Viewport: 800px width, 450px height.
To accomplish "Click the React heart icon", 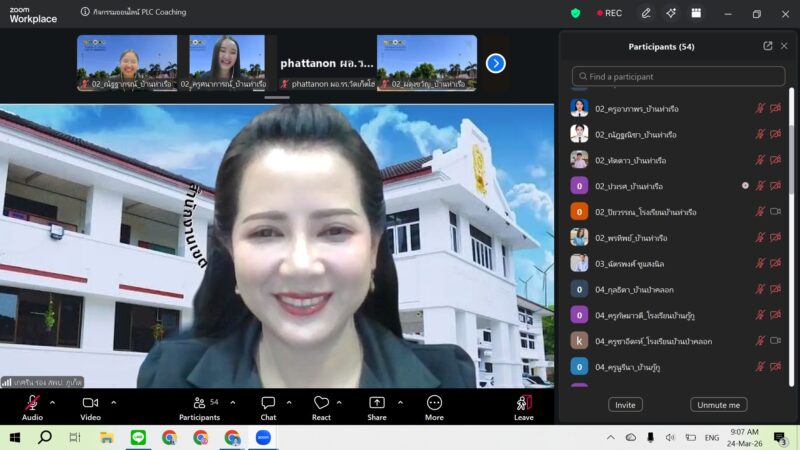I will [x=321, y=407].
